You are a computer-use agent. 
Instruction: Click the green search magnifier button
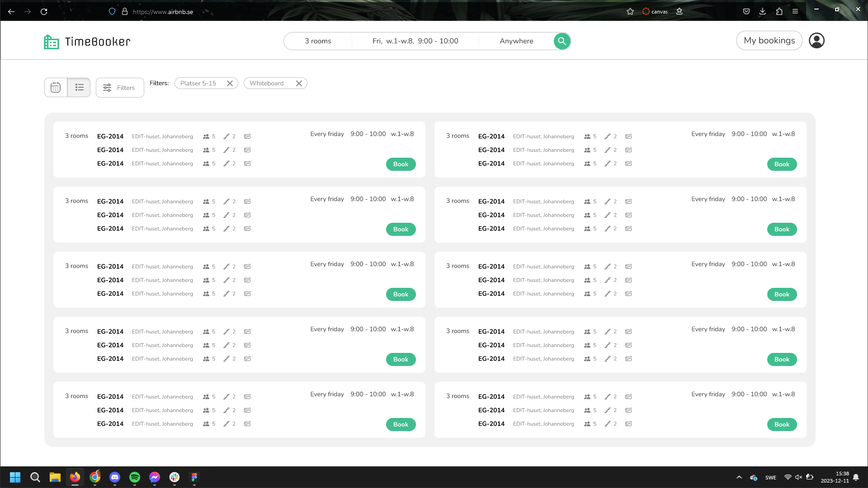562,41
